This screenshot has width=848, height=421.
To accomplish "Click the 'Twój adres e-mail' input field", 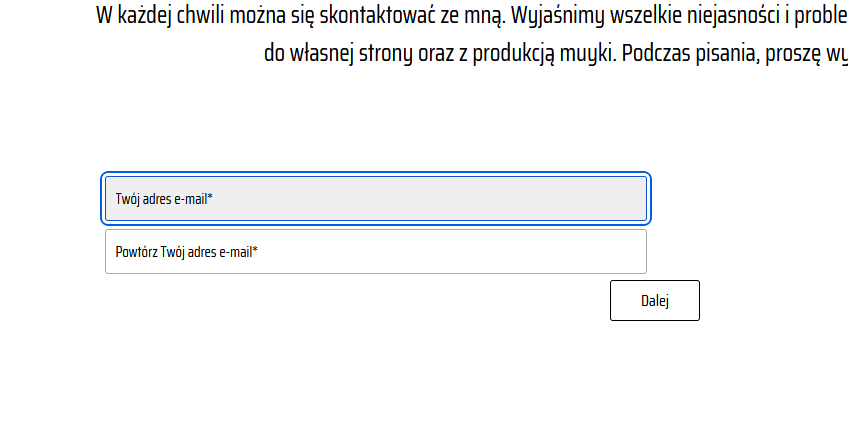I will (377, 198).
